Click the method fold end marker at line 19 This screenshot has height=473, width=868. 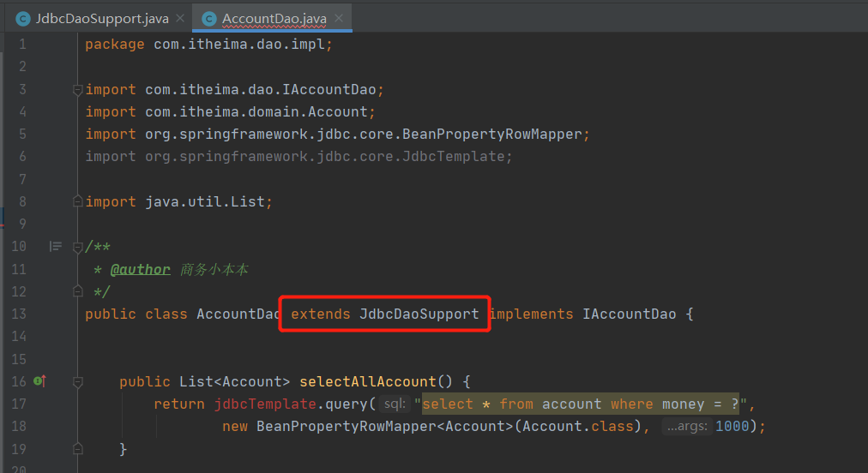(78, 449)
